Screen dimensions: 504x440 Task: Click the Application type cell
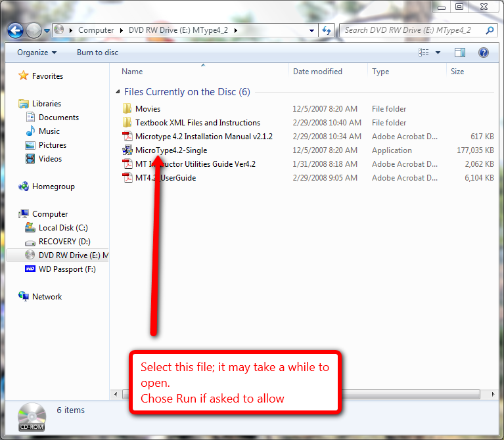point(392,150)
